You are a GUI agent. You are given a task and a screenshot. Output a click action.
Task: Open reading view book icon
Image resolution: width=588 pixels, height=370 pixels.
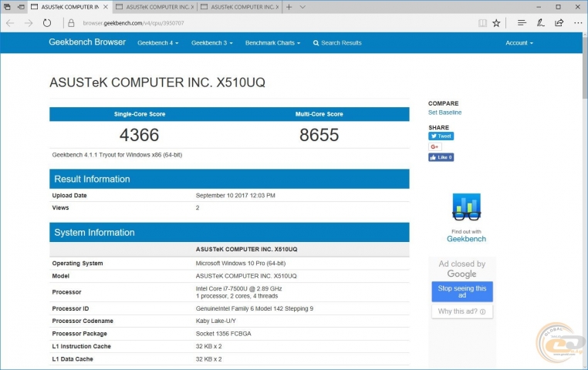482,23
